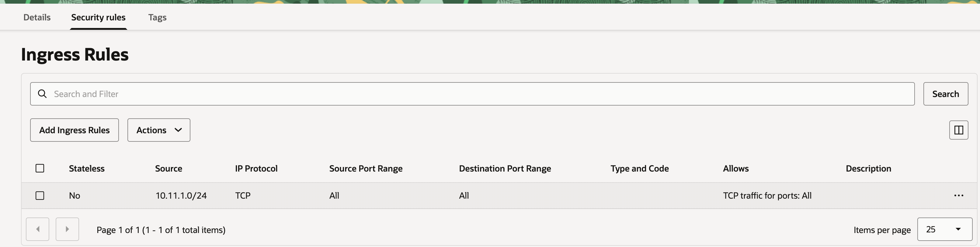Select the Security rules tab

point(98,17)
